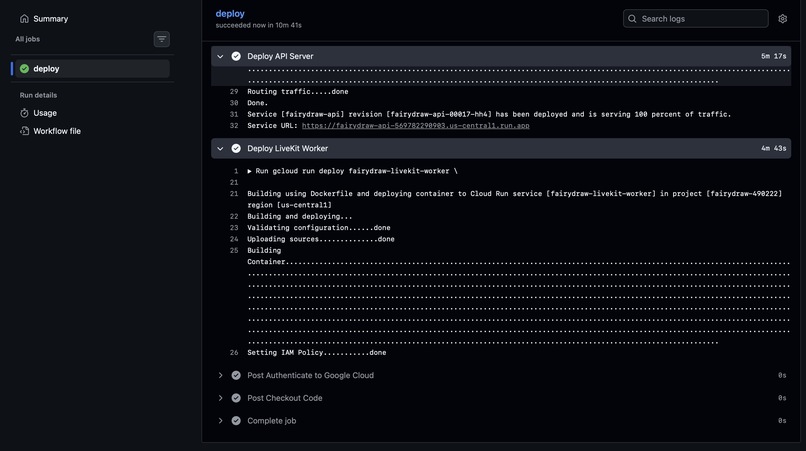Click the Usage stopwatch icon
This screenshot has width=806, height=451.
24,113
